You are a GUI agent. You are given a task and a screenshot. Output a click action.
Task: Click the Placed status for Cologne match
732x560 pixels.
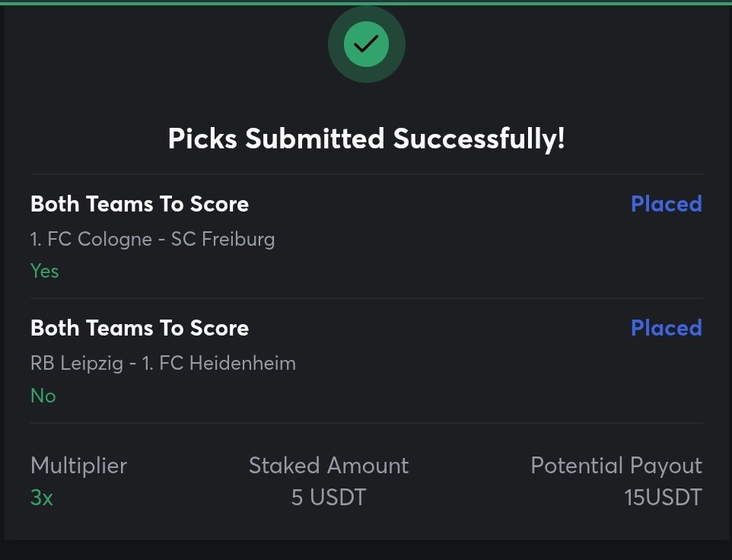click(x=666, y=204)
